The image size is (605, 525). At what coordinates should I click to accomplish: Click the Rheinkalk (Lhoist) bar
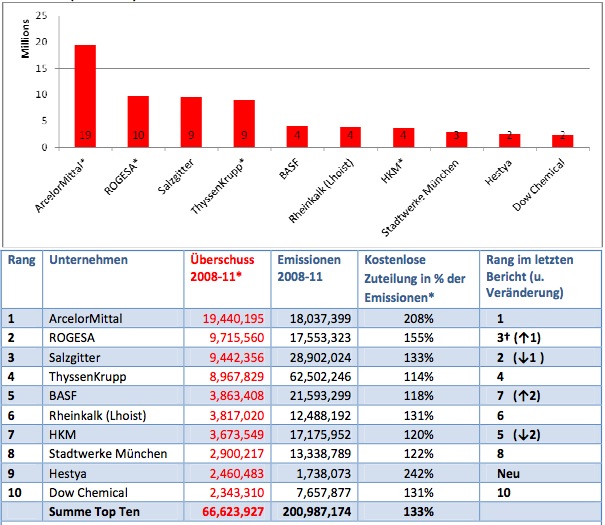tap(350, 137)
